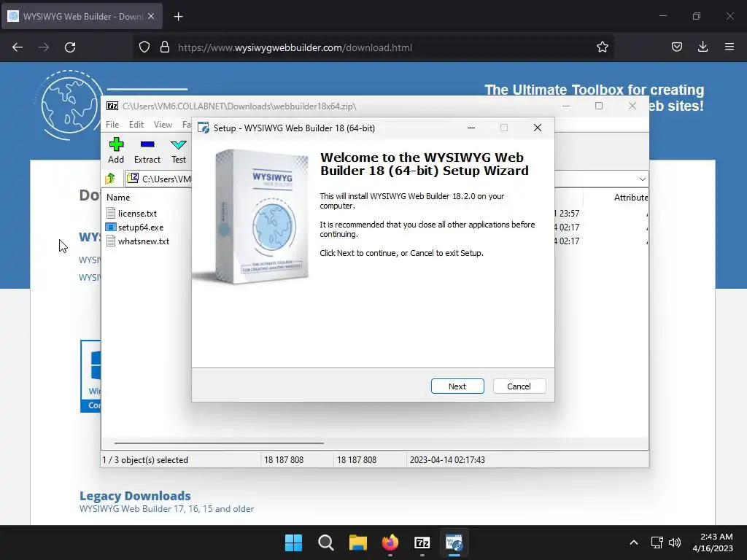This screenshot has height=560, width=747.
Task: Go up one folder level in 7-Zip
Action: [x=111, y=179]
